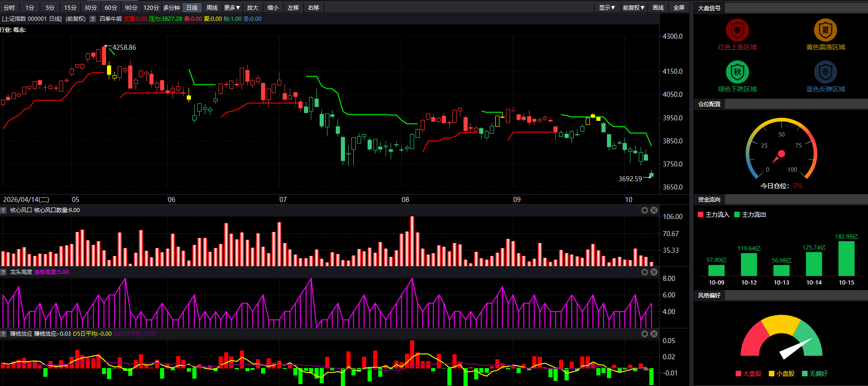Image resolution: width=868 pixels, height=386 pixels.
Task: Click the 压力:3827.28 indicator value
Action: pos(166,19)
